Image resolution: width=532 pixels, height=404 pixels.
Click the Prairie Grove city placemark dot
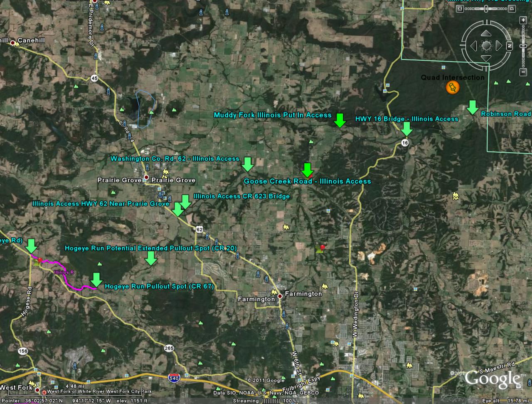[146, 178]
